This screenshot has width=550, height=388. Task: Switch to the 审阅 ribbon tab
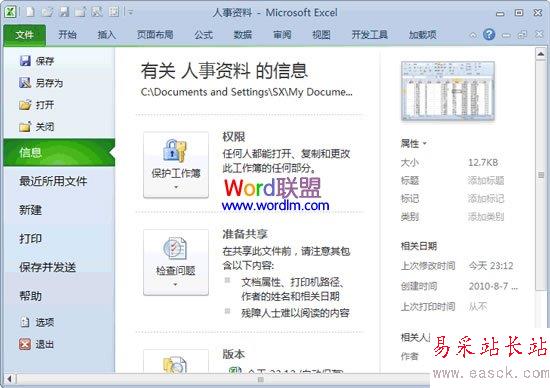point(282,35)
